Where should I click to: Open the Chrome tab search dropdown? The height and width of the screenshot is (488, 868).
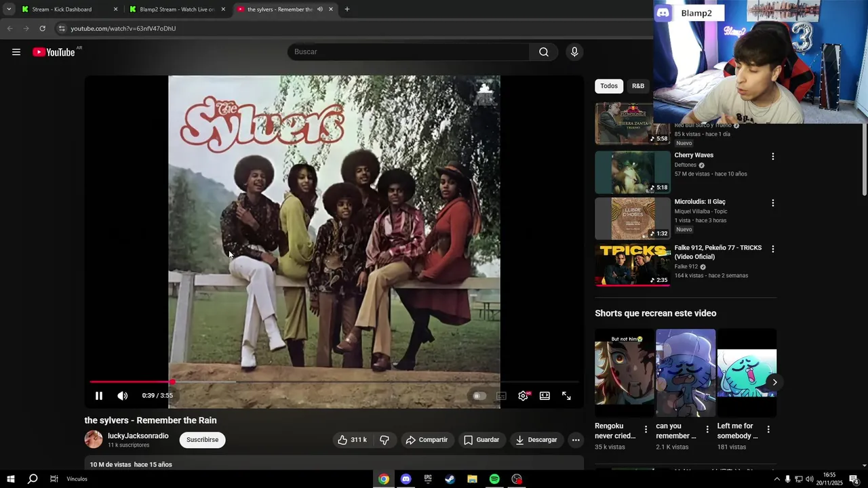[x=9, y=9]
